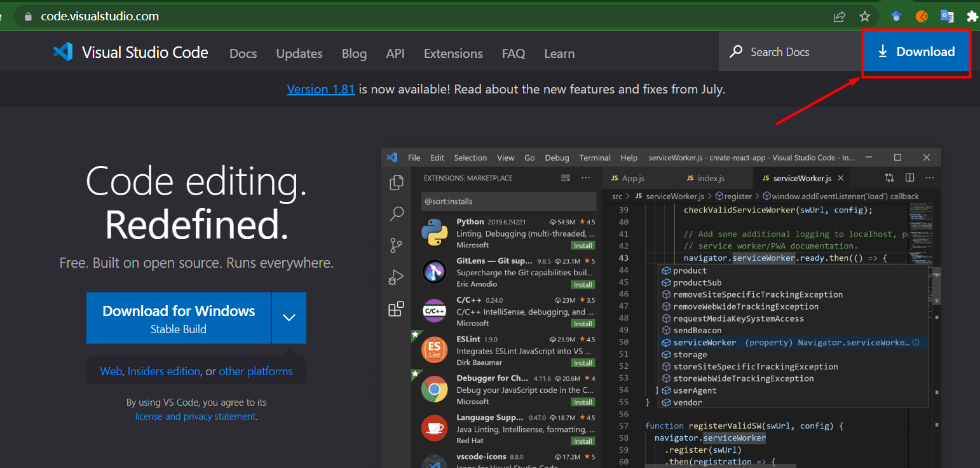This screenshot has width=980, height=468.
Task: Click the VS Code icon in the editor title bar
Action: point(392,158)
